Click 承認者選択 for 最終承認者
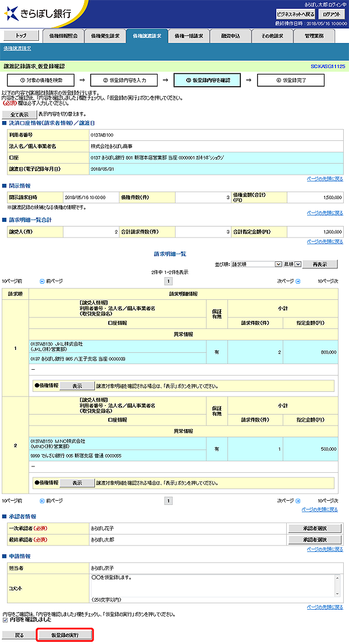The height and width of the screenshot is (644, 349). 315,539
